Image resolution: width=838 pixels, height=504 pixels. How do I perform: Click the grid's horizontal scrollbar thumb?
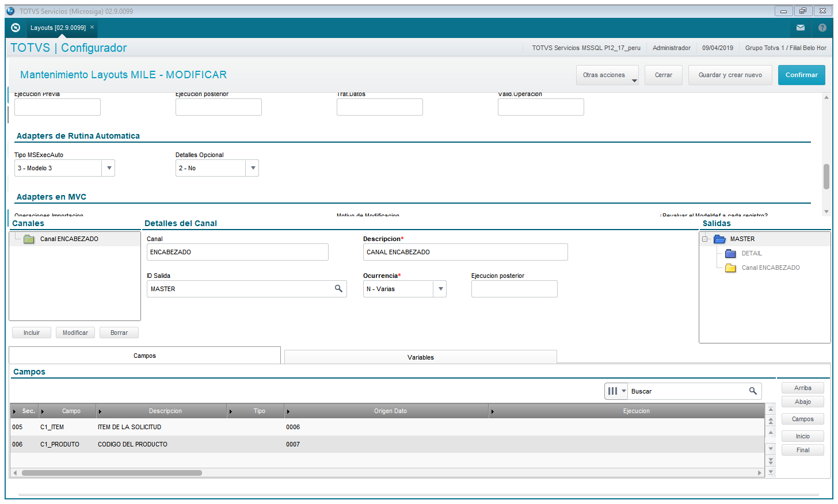112,473
